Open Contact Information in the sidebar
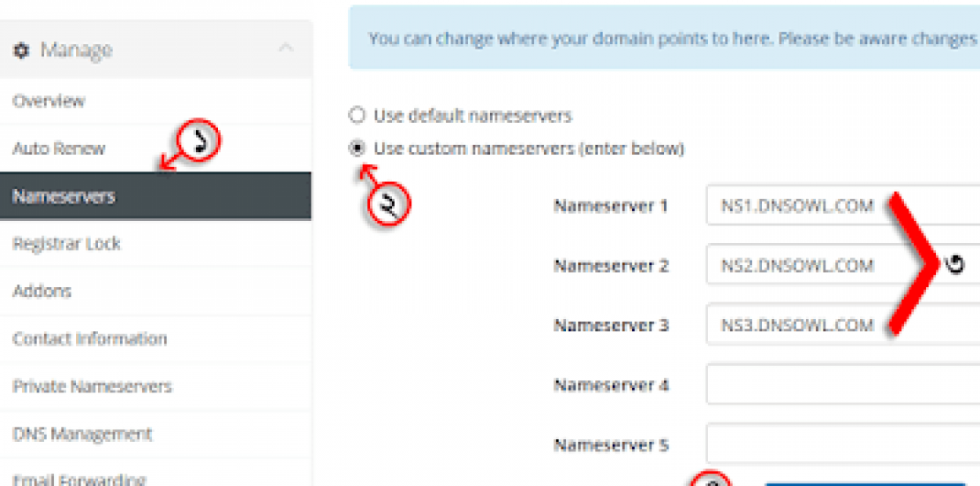Viewport: 980px width, 486px height. coord(89,338)
